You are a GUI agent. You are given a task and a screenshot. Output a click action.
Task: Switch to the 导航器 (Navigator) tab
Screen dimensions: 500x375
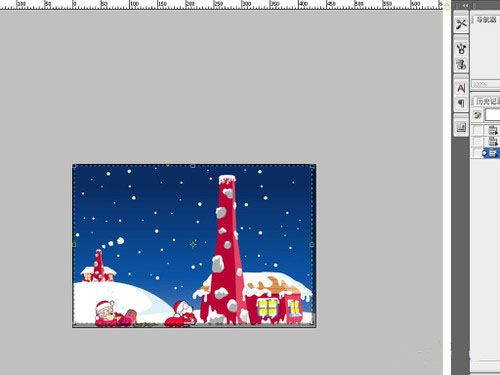click(x=486, y=20)
